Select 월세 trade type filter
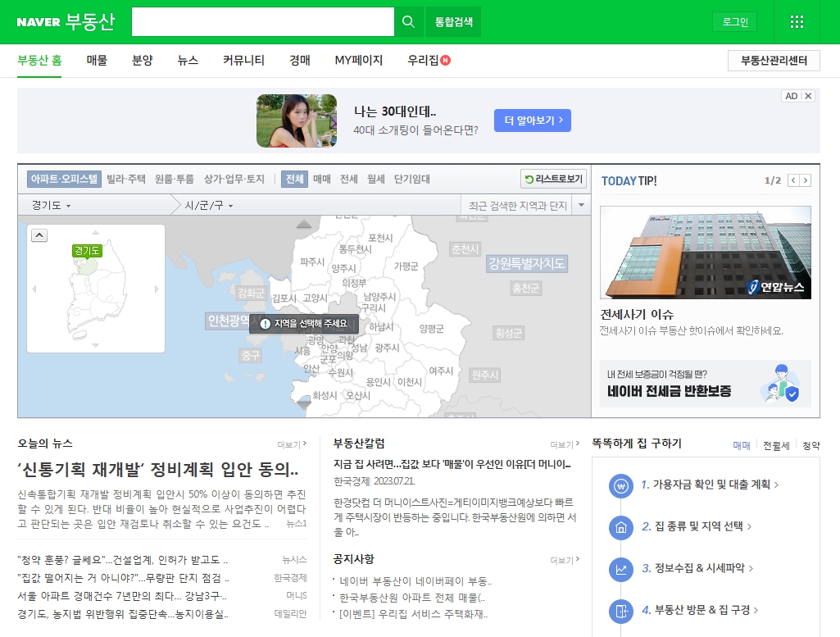Viewport: 840px width, 637px height. (x=376, y=179)
